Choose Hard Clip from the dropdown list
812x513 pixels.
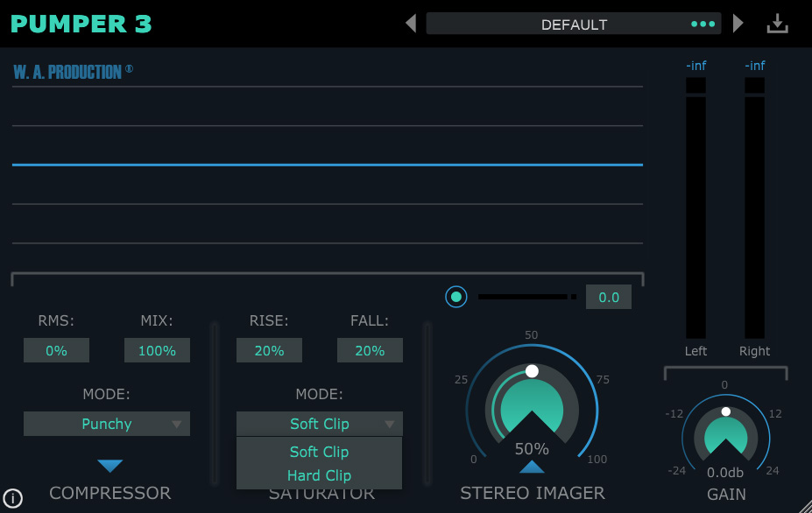coord(320,475)
